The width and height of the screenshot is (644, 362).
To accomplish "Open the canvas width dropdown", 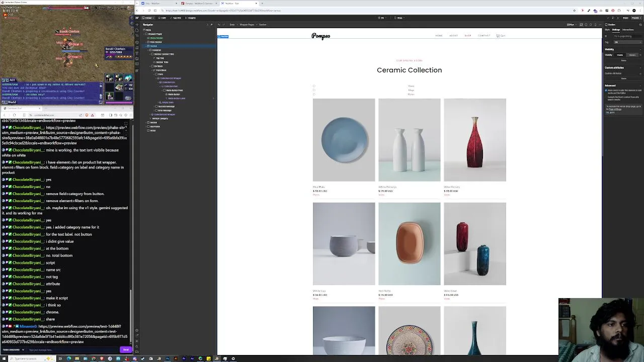I will tap(571, 25).
